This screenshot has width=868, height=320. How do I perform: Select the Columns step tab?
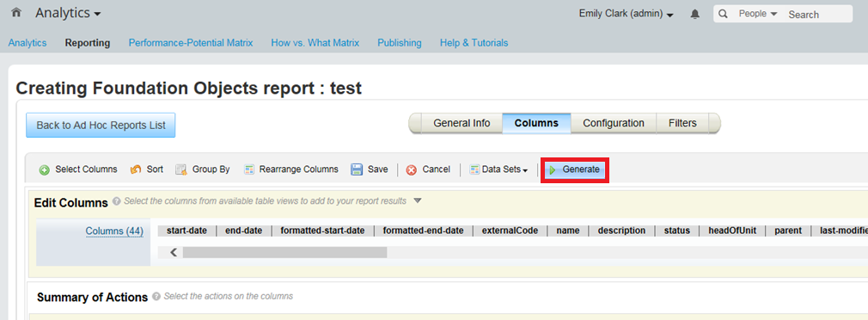click(x=536, y=123)
